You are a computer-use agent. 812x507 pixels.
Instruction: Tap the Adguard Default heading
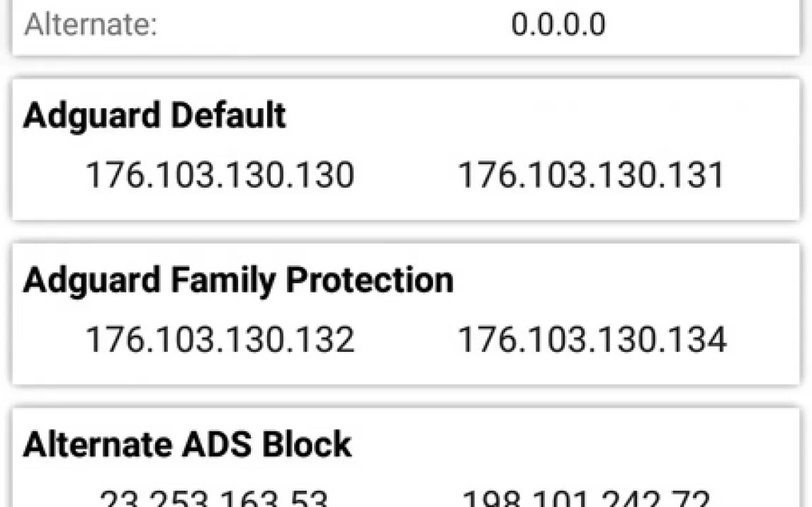point(154,115)
